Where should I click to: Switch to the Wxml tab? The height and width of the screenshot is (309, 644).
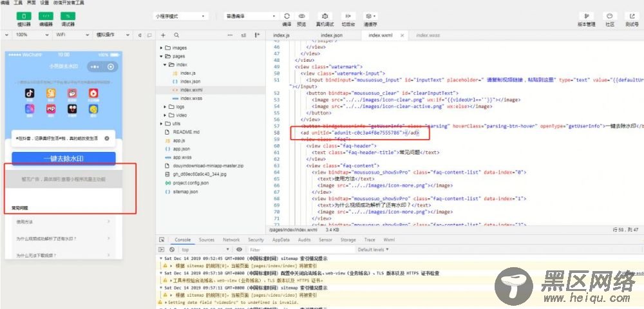pos(389,239)
